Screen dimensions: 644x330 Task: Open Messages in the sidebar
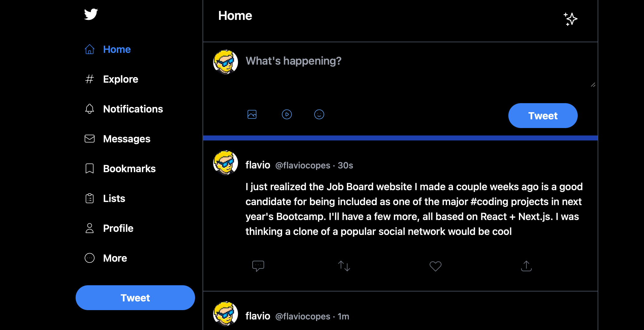(127, 139)
